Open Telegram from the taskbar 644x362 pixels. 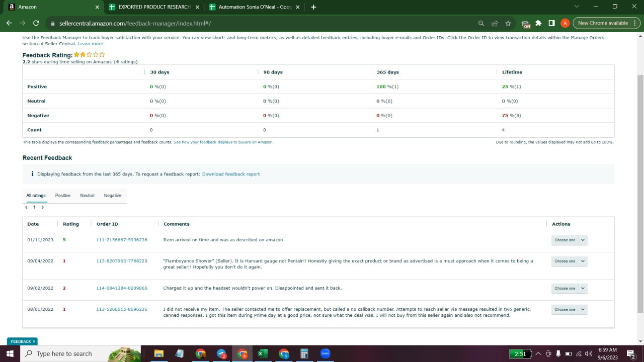point(221,353)
